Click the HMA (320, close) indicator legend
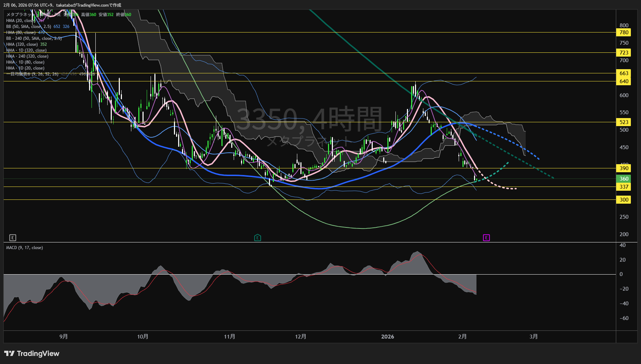641x364 pixels. coord(22,44)
